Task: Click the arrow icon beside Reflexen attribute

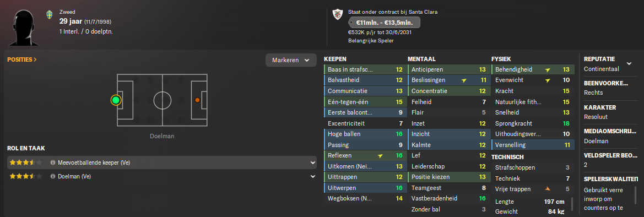Action: click(x=380, y=156)
